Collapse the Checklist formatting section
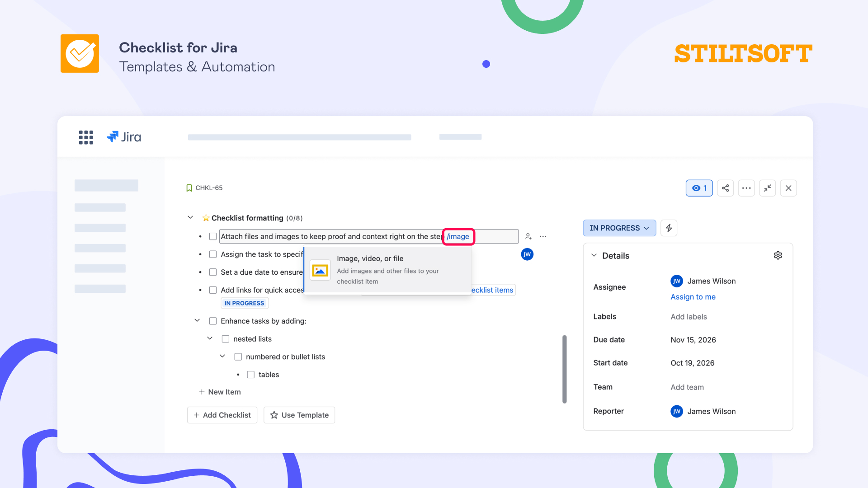868x488 pixels. (190, 217)
